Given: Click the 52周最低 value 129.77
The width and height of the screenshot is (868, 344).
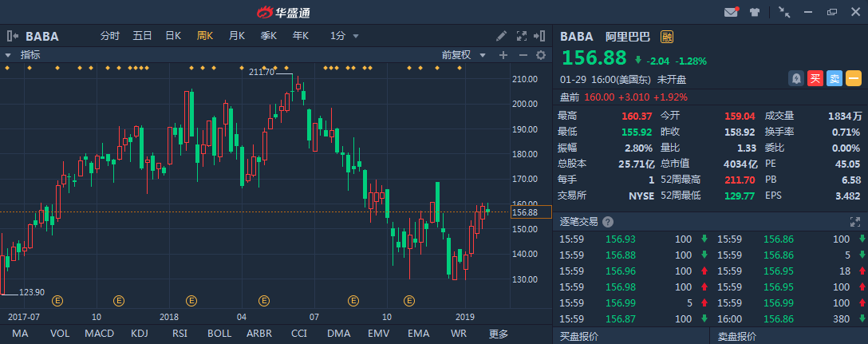Looking at the screenshot, I should (x=740, y=196).
